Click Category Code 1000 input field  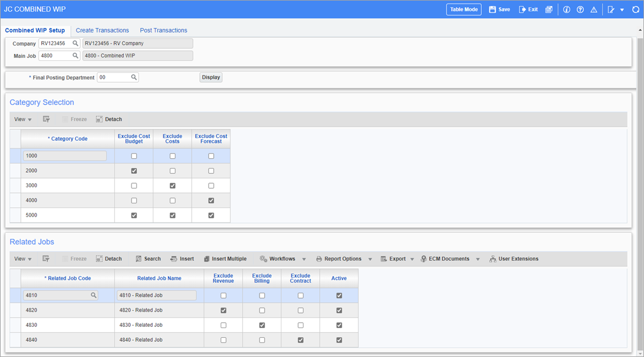tap(65, 156)
